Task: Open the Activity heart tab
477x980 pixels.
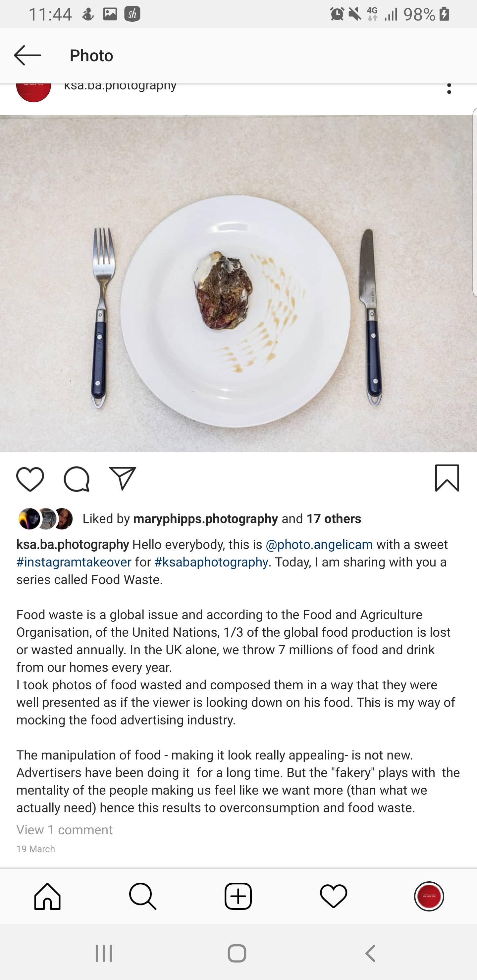Action: (334, 896)
